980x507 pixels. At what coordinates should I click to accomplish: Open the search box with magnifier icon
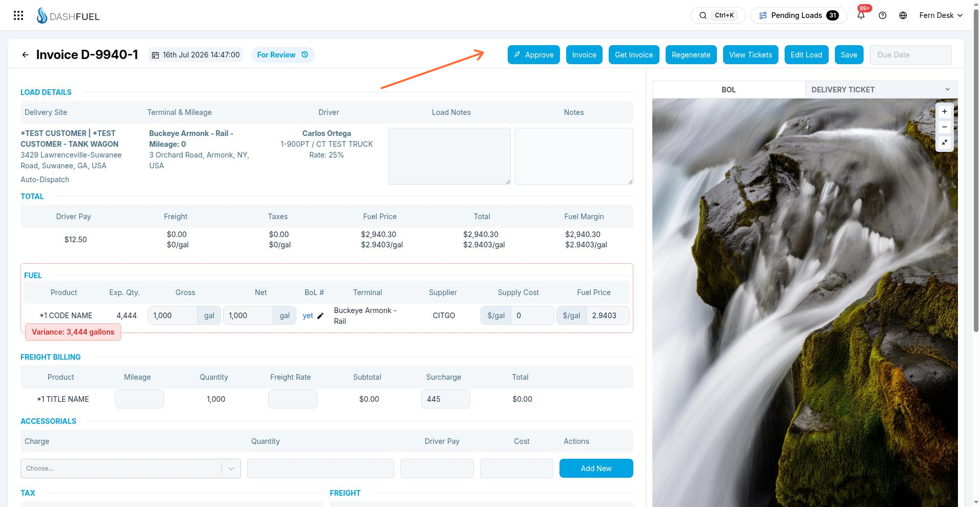point(718,15)
